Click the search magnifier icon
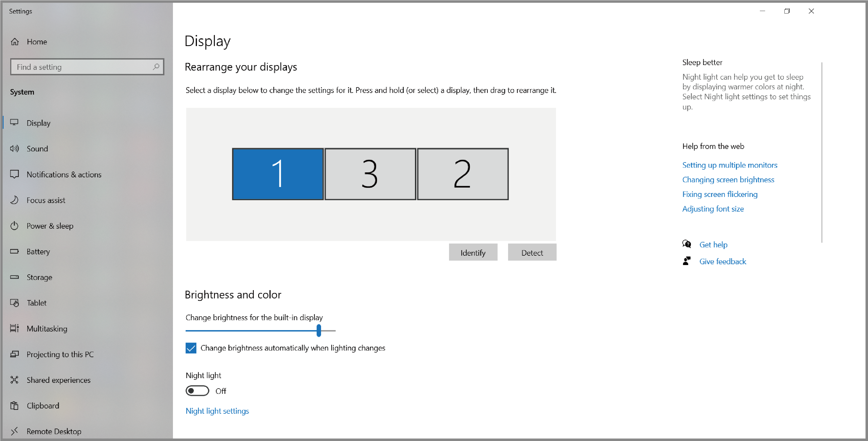This screenshot has width=868, height=441. coord(156,67)
